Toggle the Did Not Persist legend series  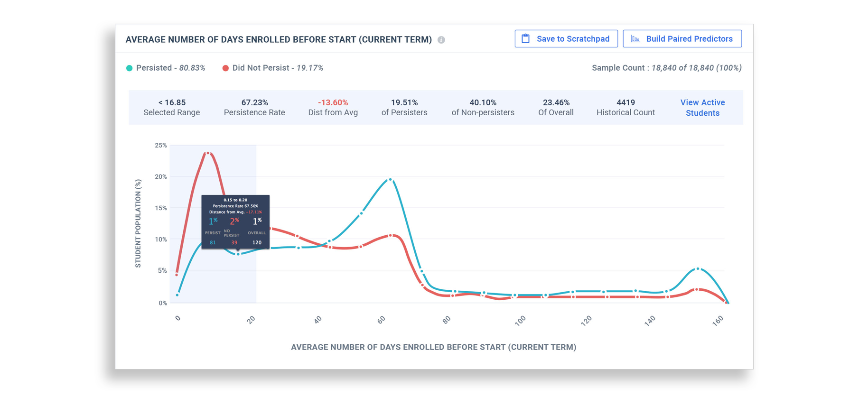(273, 68)
